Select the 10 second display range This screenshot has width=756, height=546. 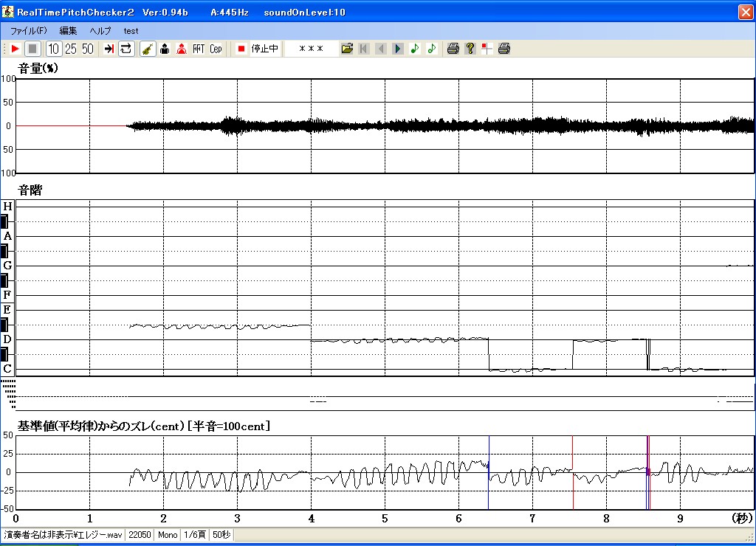coord(53,49)
